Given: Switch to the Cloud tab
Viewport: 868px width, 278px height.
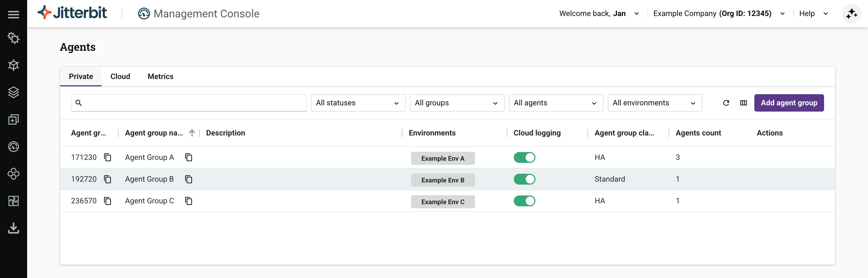Looking at the screenshot, I should [120, 77].
